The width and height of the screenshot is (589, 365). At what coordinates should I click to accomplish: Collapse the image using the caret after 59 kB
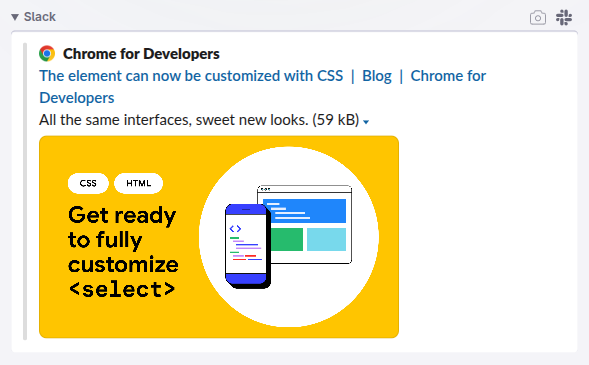click(366, 122)
